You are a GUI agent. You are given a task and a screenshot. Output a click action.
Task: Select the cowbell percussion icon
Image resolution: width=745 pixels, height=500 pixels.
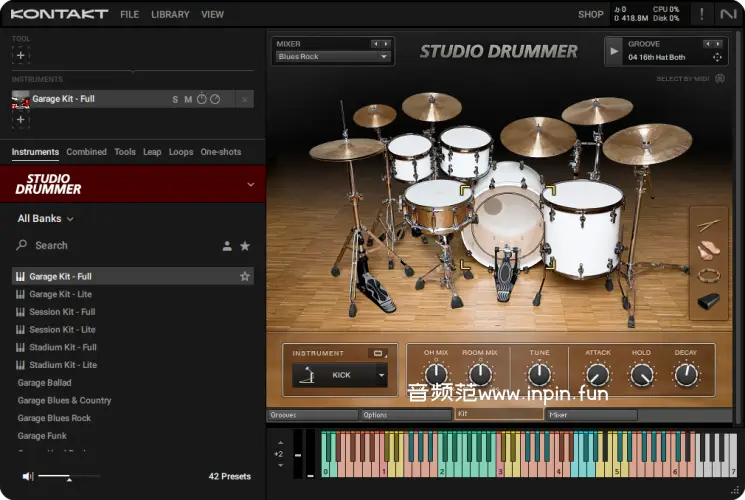[709, 300]
